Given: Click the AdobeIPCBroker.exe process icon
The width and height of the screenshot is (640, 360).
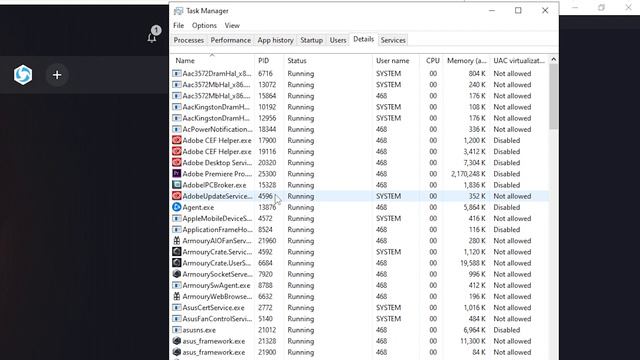Looking at the screenshot, I should pos(176,184).
